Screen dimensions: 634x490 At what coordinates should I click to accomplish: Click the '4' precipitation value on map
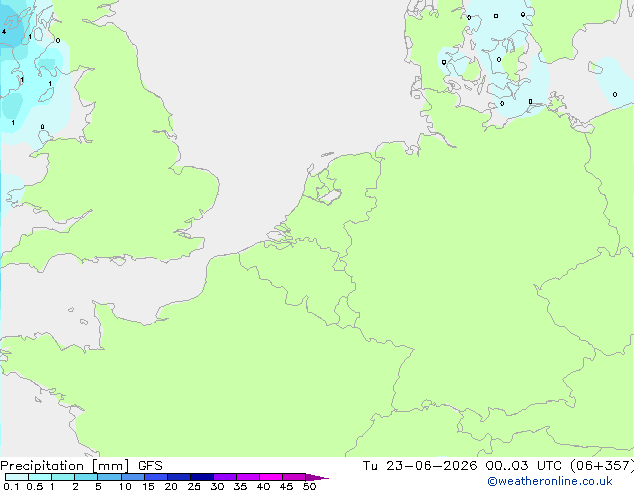point(4,32)
